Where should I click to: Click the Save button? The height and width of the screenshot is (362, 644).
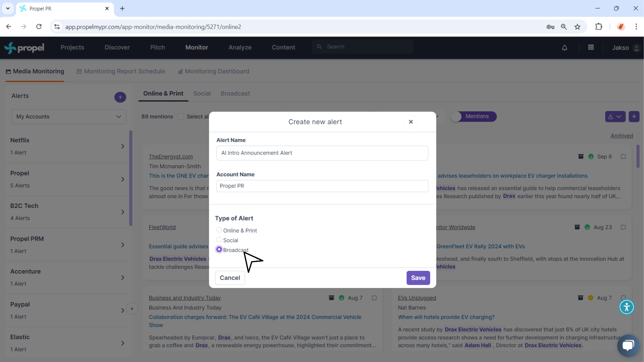click(418, 278)
